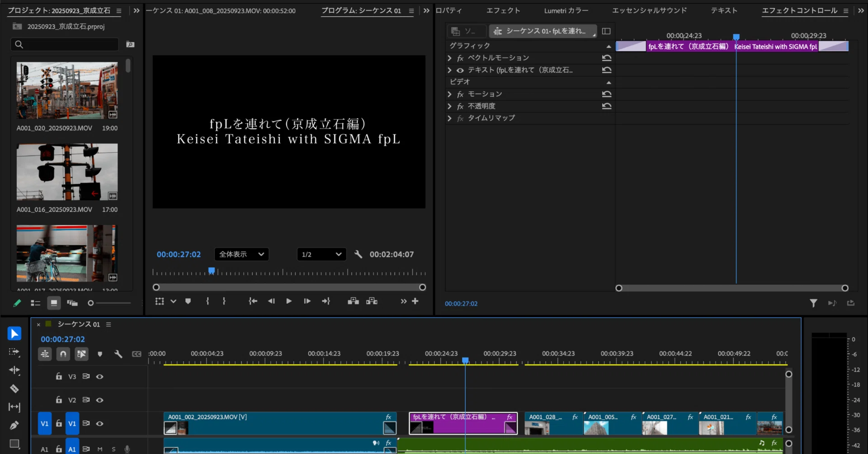
Task: Expand the モーション effect
Action: [x=449, y=94]
